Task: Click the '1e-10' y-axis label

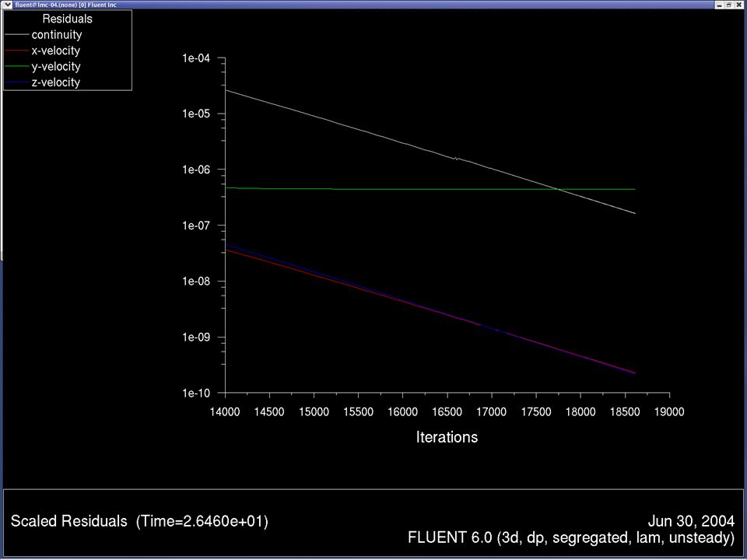Action: click(196, 393)
